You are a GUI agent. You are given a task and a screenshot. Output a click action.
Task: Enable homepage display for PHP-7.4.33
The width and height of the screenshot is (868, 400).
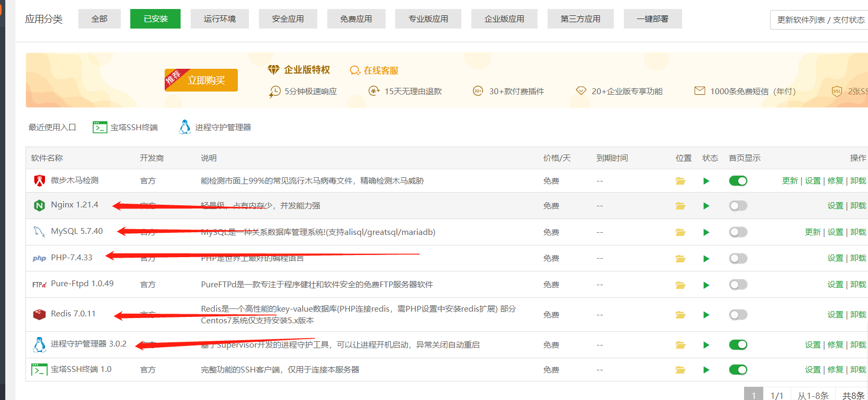(x=738, y=259)
